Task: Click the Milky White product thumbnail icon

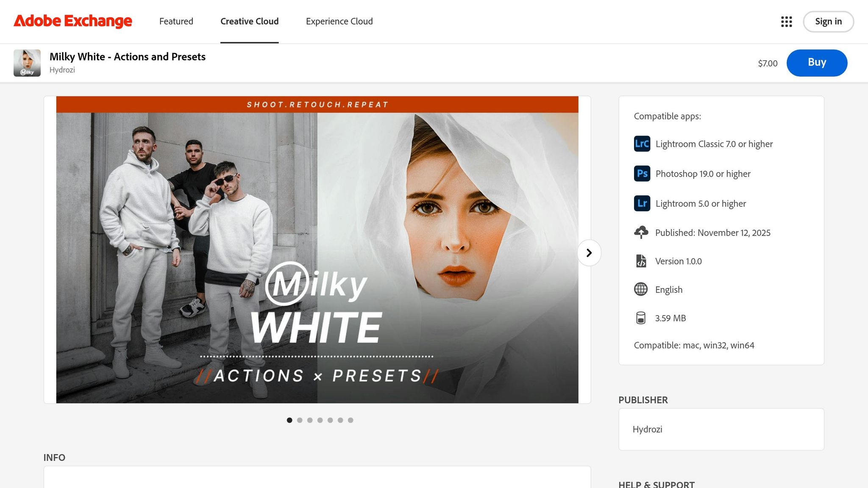Action: point(27,63)
